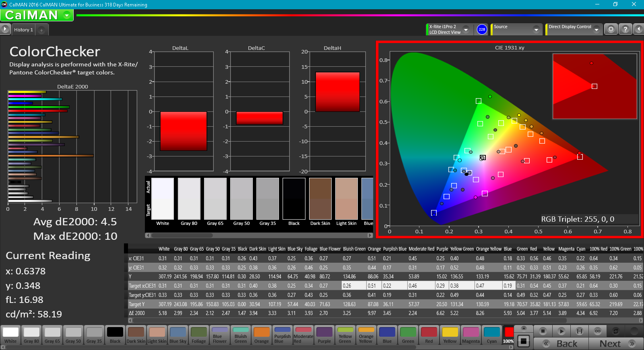Click the RGB Triplet: 255, 0, 0 label
Screen dimensions: 644x350
578,219
